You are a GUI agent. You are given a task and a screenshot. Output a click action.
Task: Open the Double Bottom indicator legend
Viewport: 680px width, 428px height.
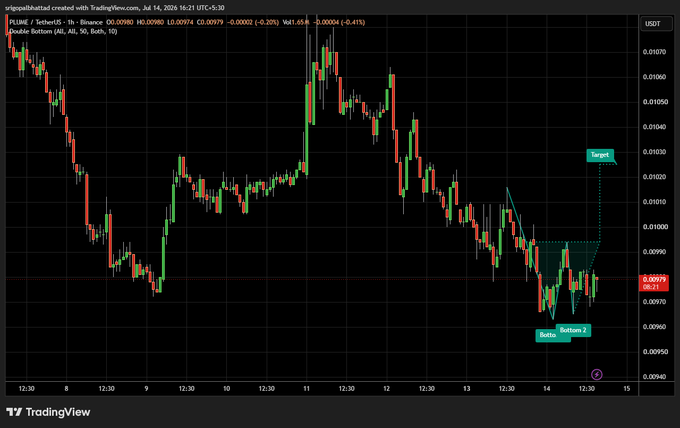[x=63, y=31]
